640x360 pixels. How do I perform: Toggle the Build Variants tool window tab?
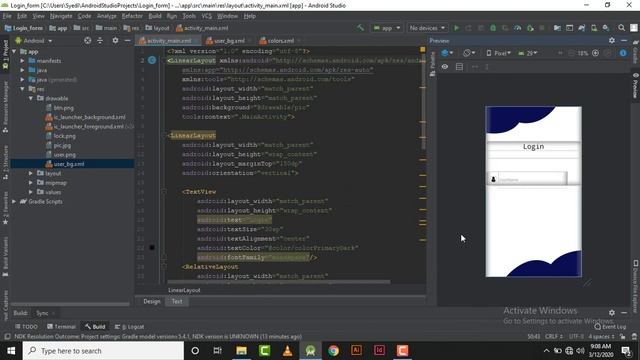5,256
